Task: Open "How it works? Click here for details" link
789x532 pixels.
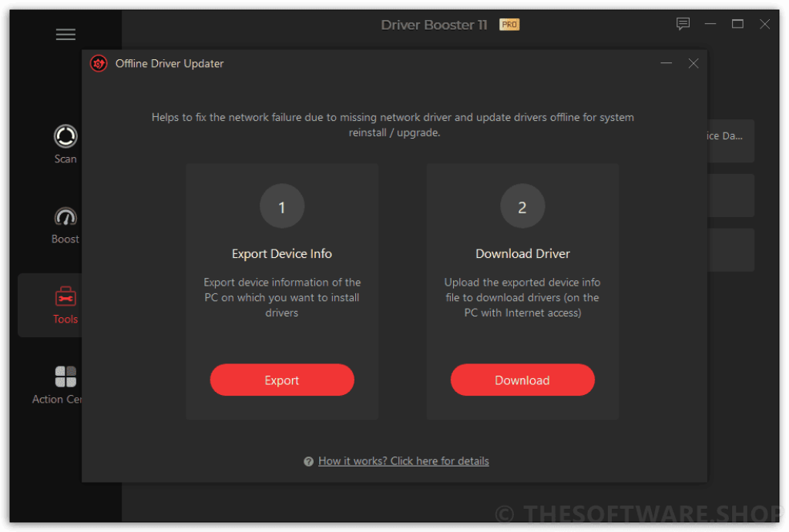Action: (404, 460)
